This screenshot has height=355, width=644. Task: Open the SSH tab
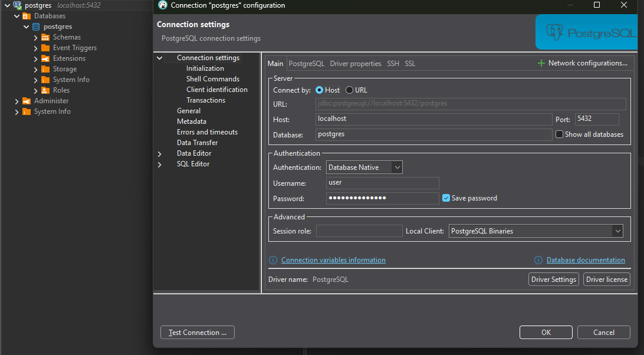click(393, 63)
